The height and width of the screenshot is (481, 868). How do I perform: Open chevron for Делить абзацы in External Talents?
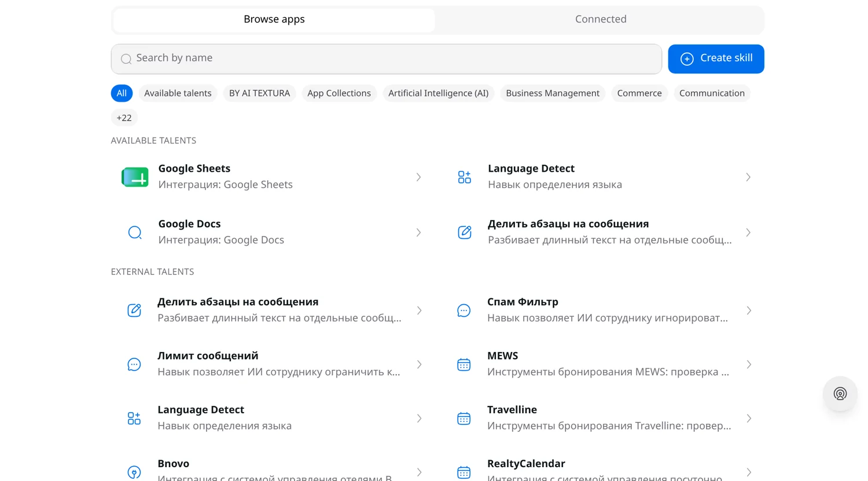click(x=419, y=310)
